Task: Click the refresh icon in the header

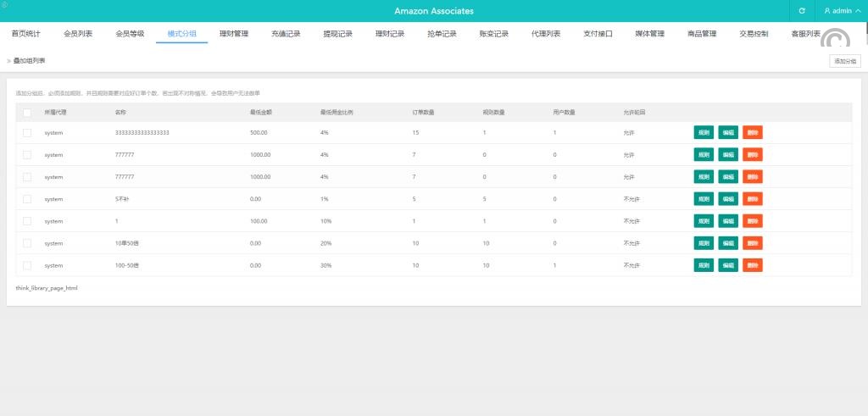Action: coord(802,11)
